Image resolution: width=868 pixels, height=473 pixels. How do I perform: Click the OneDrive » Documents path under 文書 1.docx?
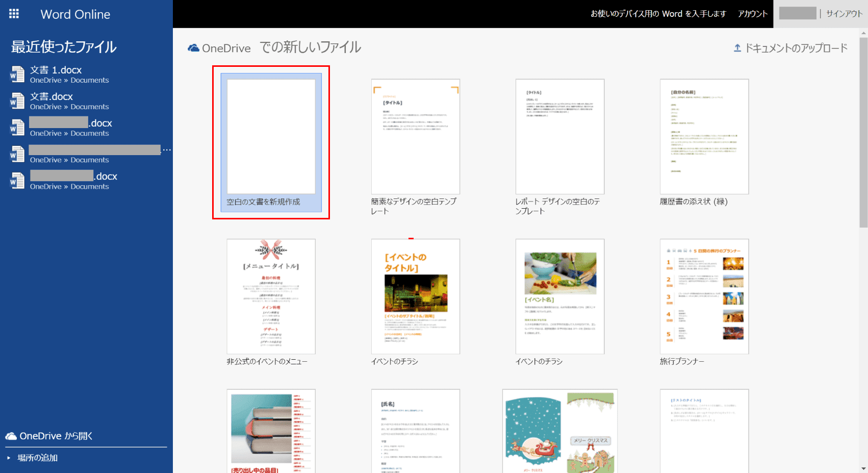click(x=69, y=80)
